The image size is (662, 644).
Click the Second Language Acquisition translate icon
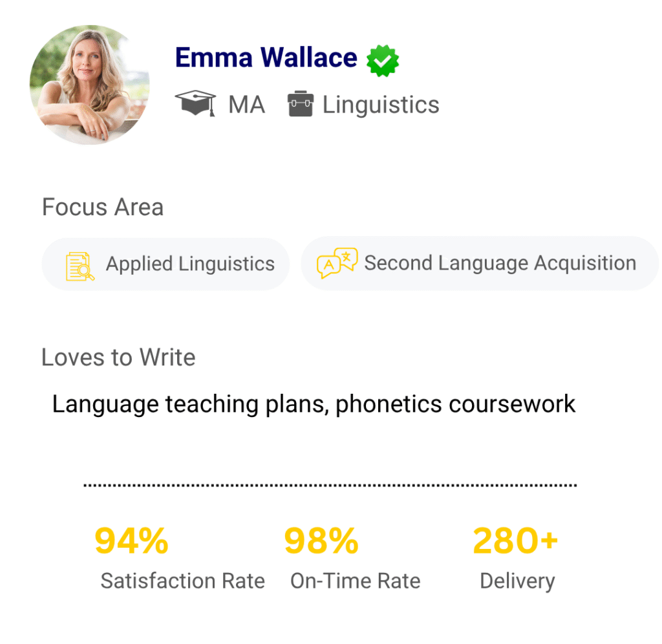(337, 264)
